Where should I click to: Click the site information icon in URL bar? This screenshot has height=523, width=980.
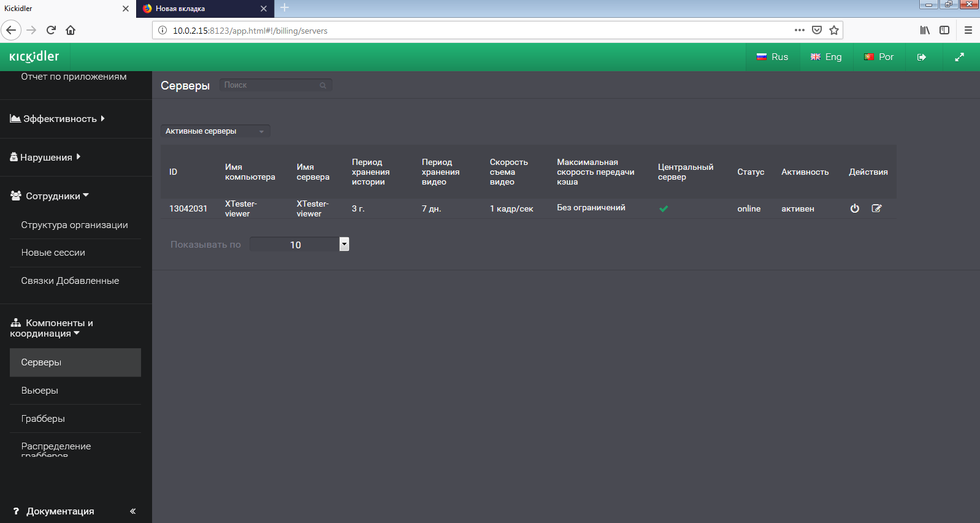163,31
